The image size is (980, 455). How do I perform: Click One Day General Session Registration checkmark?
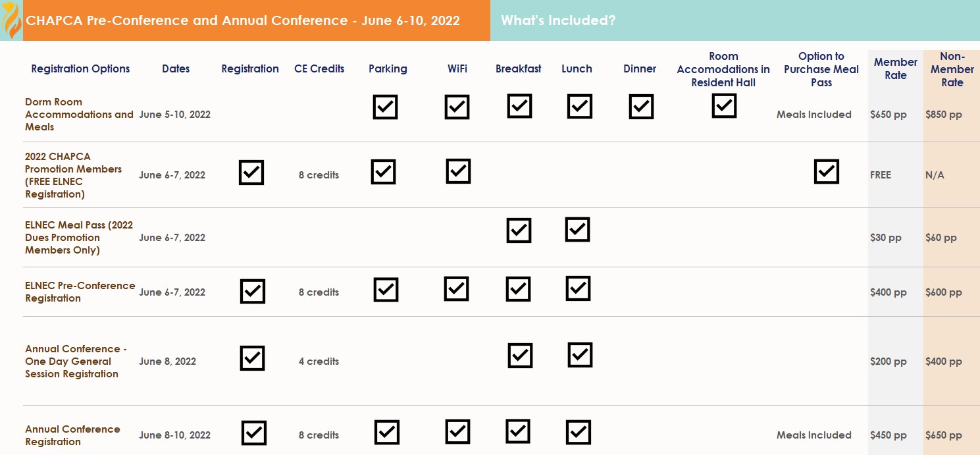(252, 358)
